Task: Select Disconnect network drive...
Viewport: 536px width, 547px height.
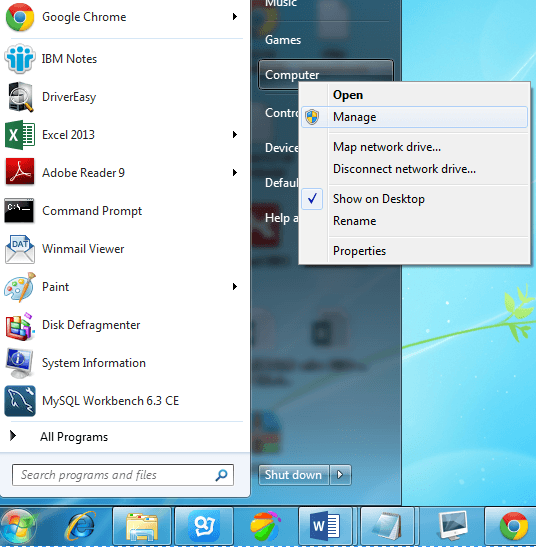Action: (415, 169)
